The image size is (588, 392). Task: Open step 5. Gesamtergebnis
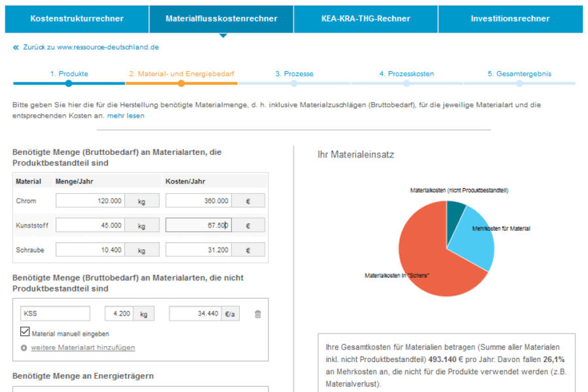519,74
